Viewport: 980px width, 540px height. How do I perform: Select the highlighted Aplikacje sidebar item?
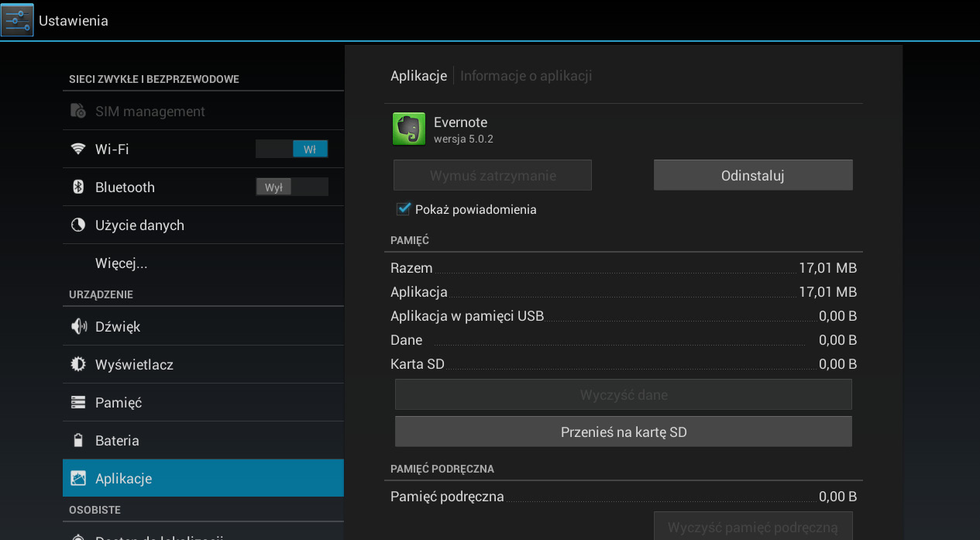point(203,478)
